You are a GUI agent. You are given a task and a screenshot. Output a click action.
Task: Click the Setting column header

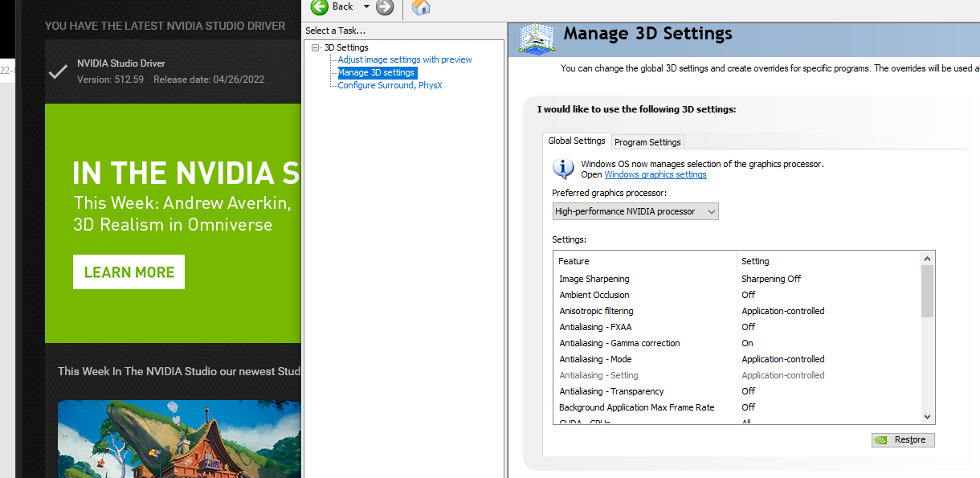828,261
